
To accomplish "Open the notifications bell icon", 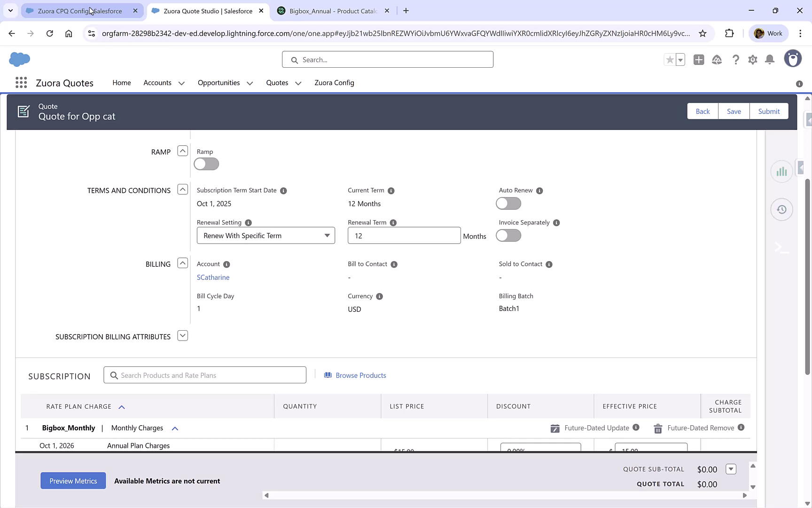I will pos(769,60).
